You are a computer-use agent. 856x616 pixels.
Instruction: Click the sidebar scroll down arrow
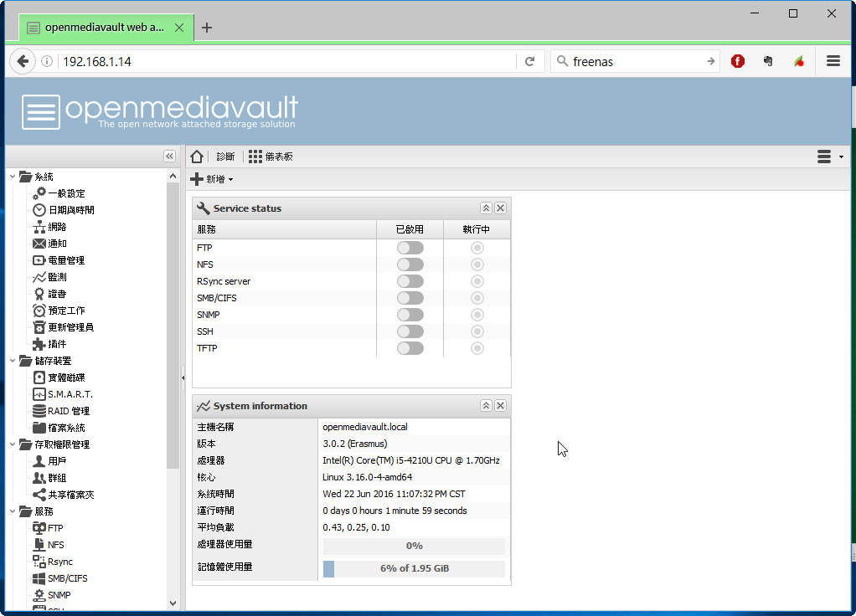pos(173,603)
